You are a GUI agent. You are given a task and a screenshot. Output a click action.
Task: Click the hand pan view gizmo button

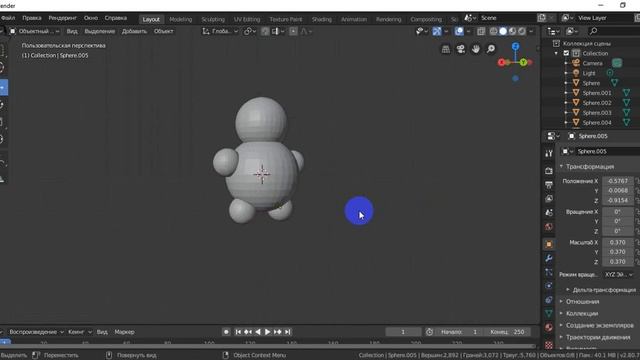[476, 49]
